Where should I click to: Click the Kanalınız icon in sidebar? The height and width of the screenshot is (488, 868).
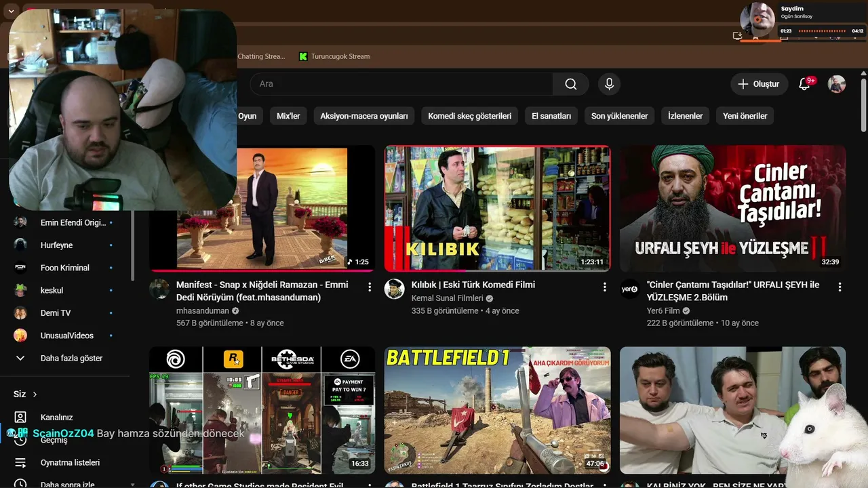(x=20, y=418)
